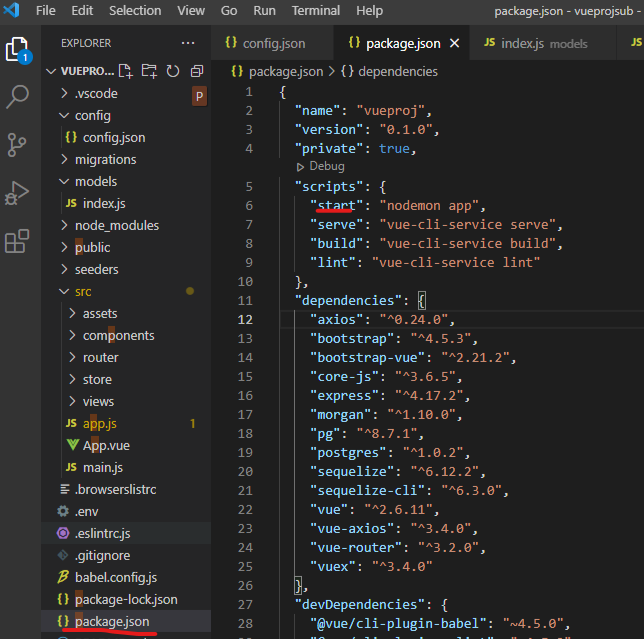Open Explorer more actions ellipsis menu
Viewport: 644px width, 639px height.
coord(188,43)
